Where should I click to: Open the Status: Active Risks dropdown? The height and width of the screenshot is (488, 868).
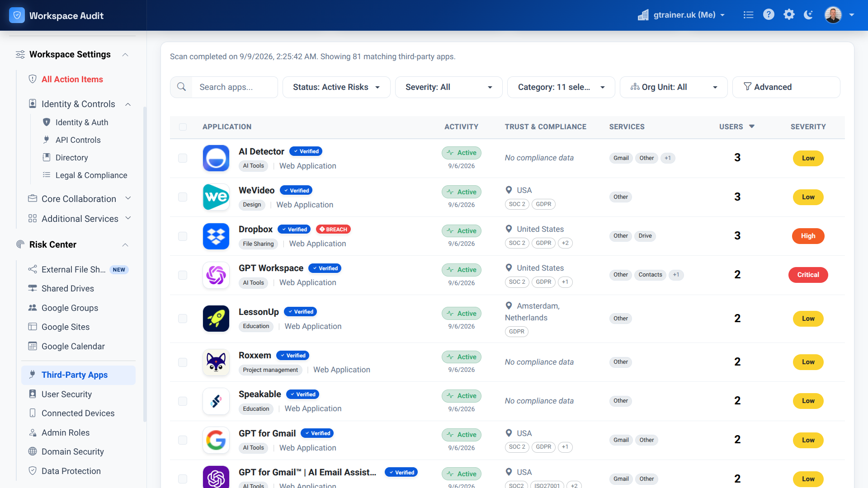click(x=336, y=87)
